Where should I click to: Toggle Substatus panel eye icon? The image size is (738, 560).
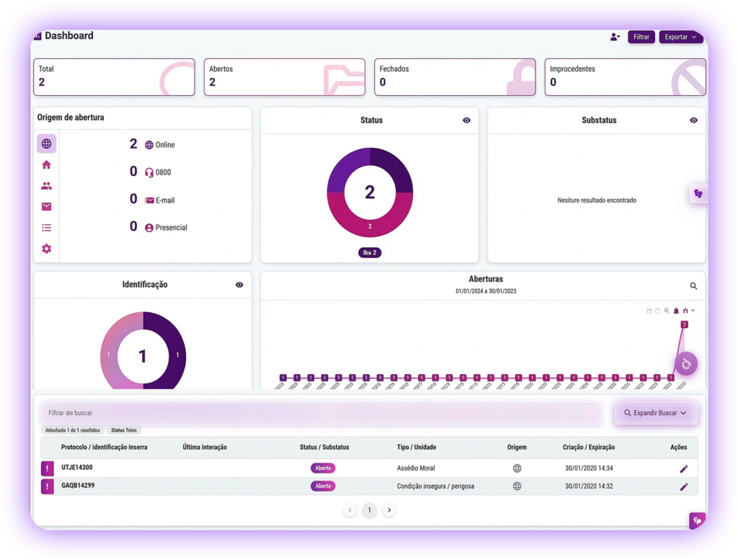point(693,120)
